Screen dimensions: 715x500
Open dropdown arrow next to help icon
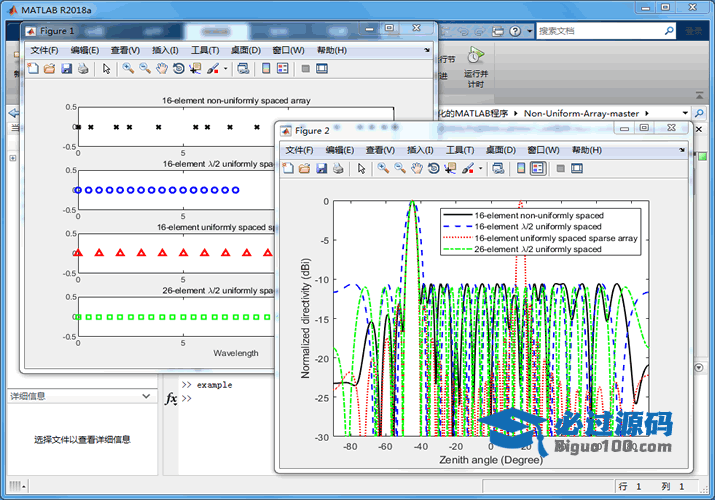(x=529, y=31)
